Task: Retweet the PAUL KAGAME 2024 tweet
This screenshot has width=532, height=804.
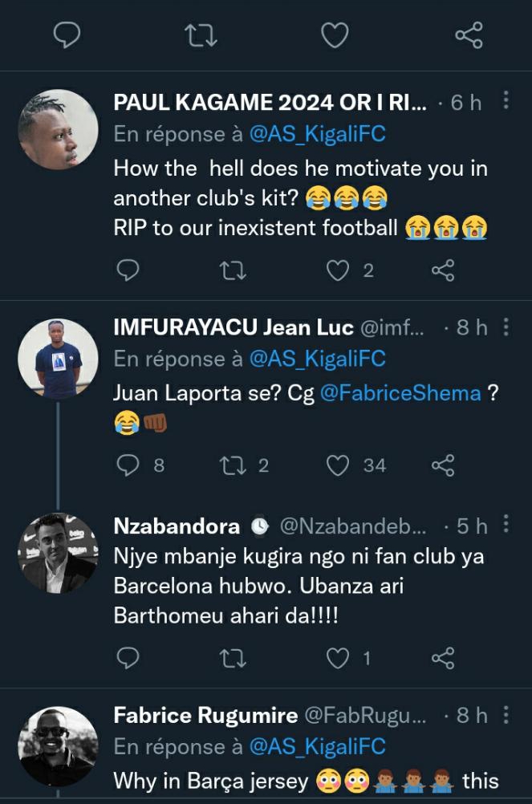Action: 234,271
